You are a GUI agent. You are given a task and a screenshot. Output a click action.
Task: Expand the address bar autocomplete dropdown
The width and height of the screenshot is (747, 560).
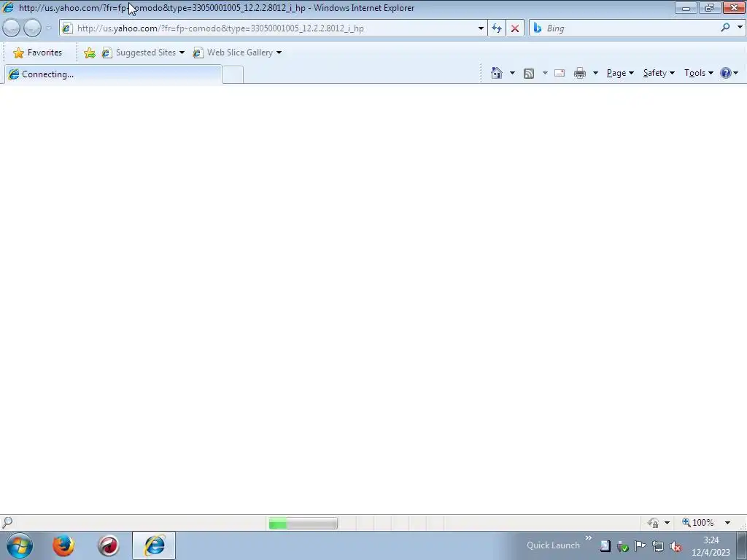coord(481,28)
